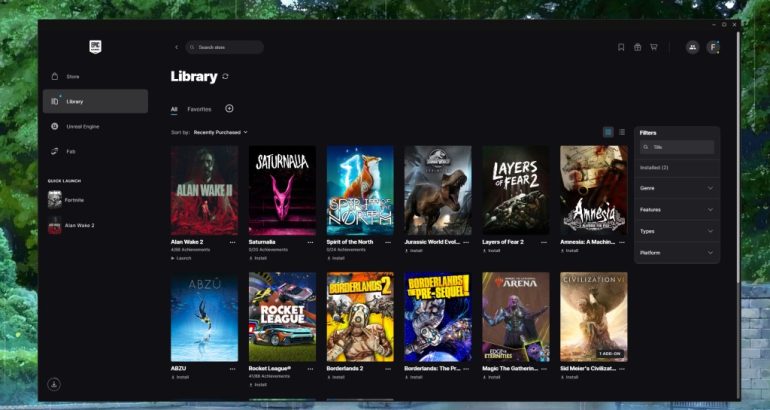Expand the Platform filter
The image size is (770, 410).
click(x=677, y=253)
